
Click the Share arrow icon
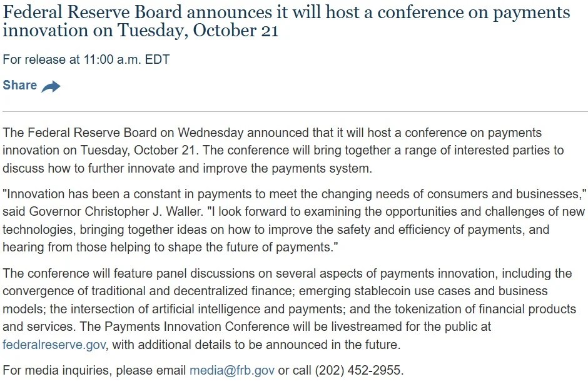[51, 86]
